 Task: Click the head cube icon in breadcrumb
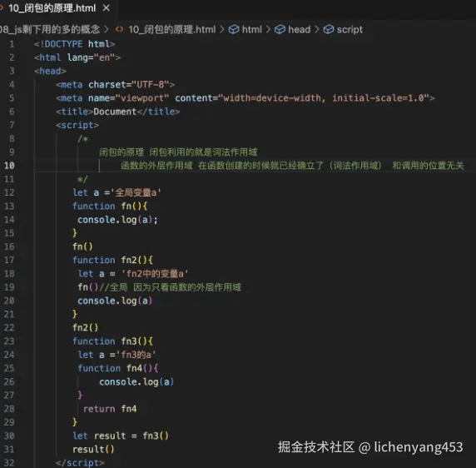pyautogui.click(x=280, y=29)
